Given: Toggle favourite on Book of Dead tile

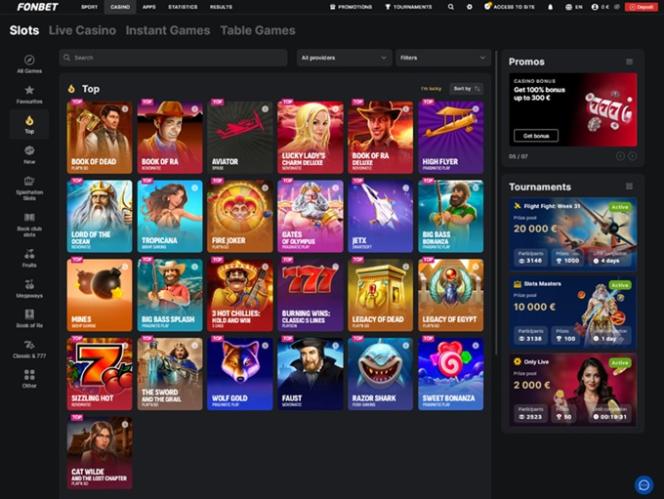Looking at the screenshot, I should point(126,108).
